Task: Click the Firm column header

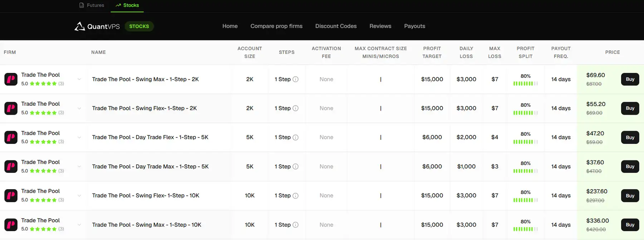Action: tap(10, 52)
